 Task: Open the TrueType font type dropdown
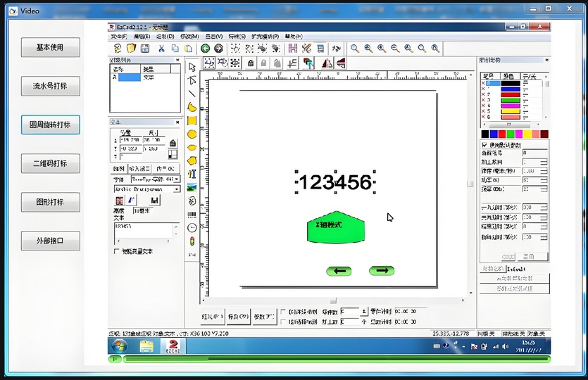[176, 179]
